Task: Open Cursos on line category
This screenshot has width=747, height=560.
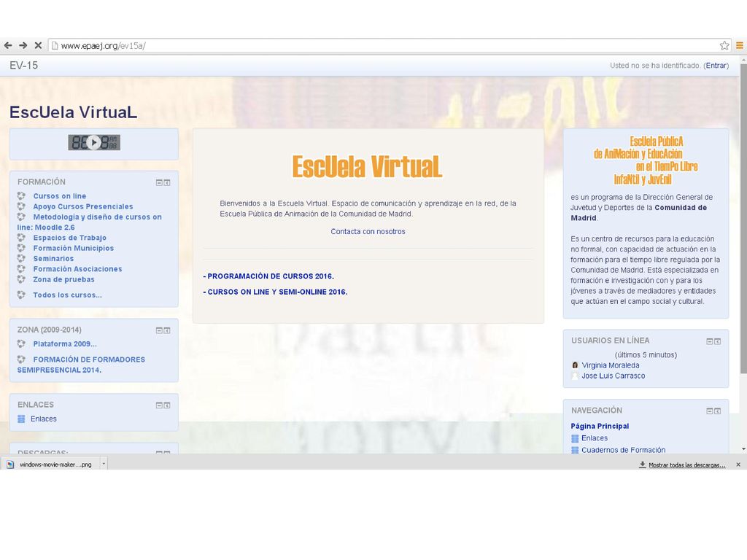Action: pyautogui.click(x=60, y=195)
